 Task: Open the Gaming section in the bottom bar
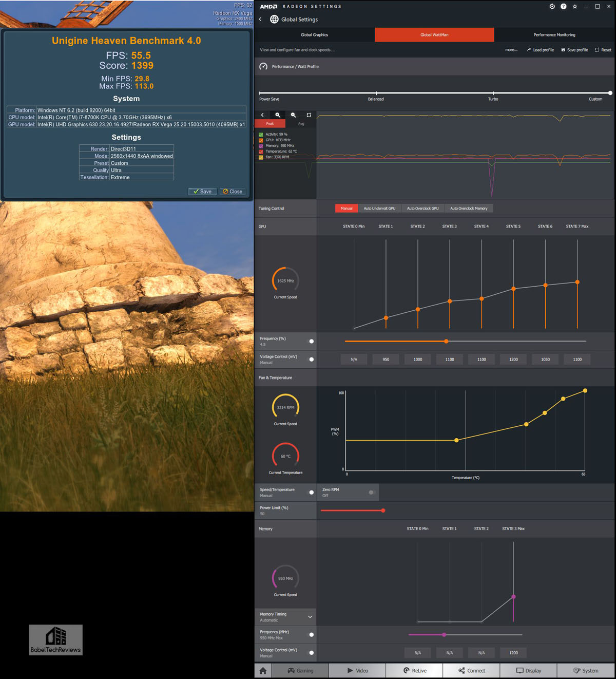[300, 670]
